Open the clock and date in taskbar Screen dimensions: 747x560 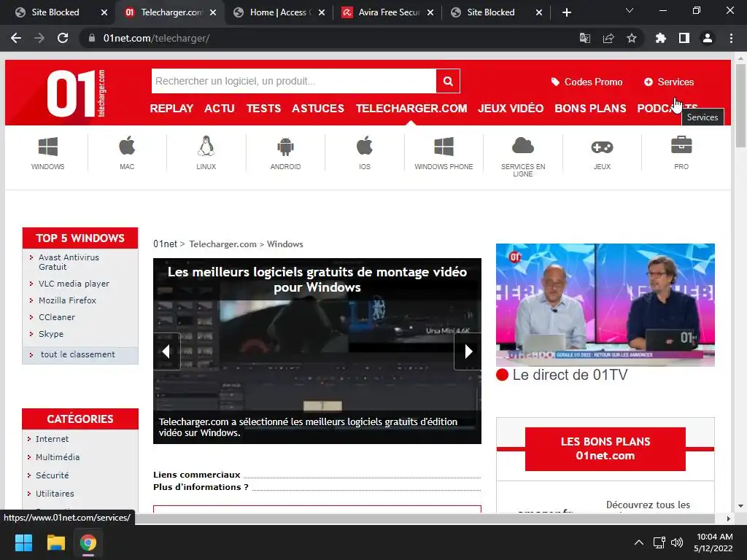pyautogui.click(x=713, y=542)
